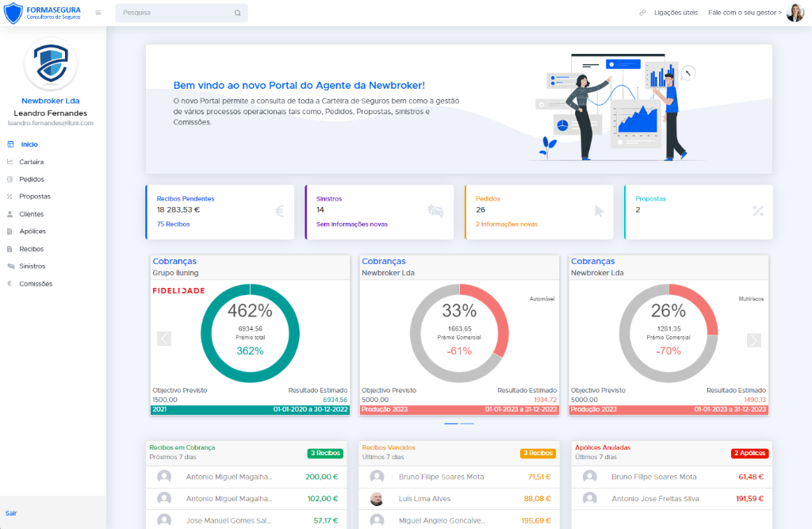Click percent icon on Propostas card
812x529 pixels.
758,211
